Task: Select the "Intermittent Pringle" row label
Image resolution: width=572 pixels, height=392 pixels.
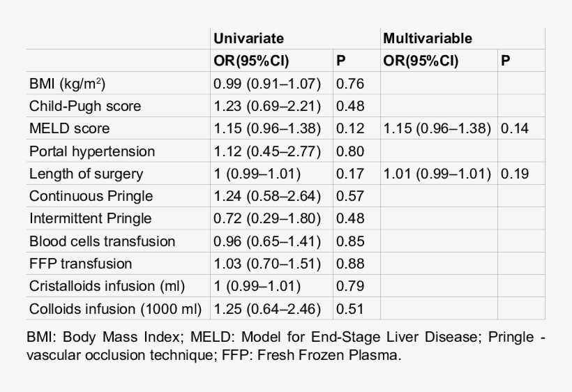Action: [91, 218]
